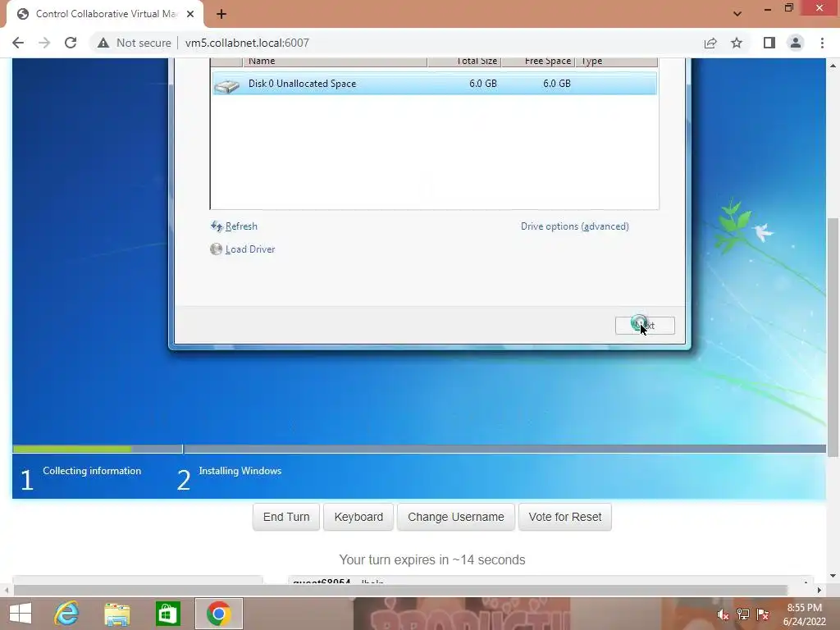Click the turn expires countdown text
The height and width of the screenshot is (630, 840).
pos(431,559)
